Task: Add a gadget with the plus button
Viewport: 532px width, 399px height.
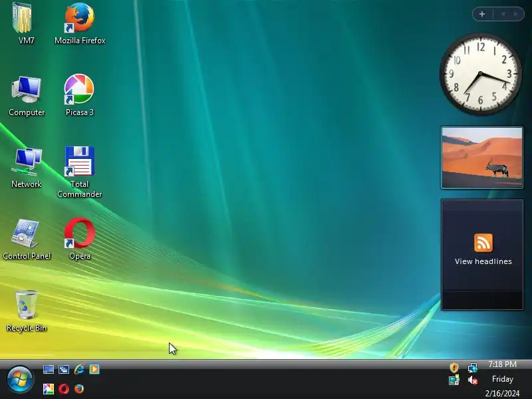Action: (482, 14)
